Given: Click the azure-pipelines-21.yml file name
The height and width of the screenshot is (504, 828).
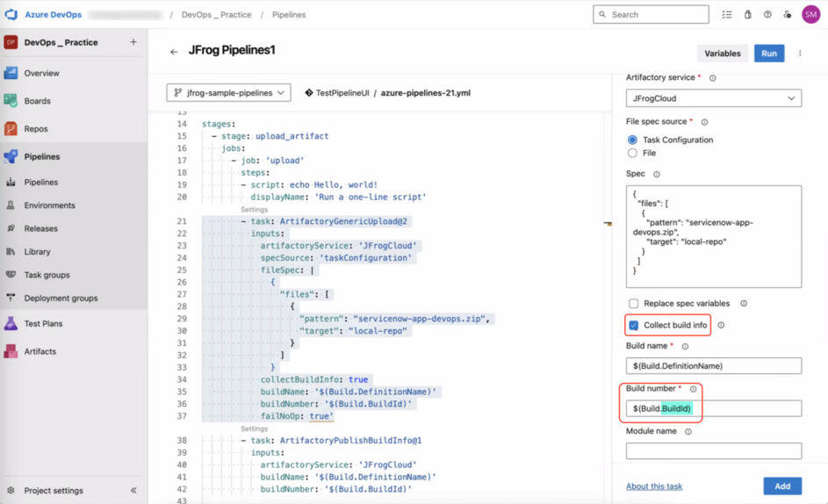Looking at the screenshot, I should tap(426, 93).
